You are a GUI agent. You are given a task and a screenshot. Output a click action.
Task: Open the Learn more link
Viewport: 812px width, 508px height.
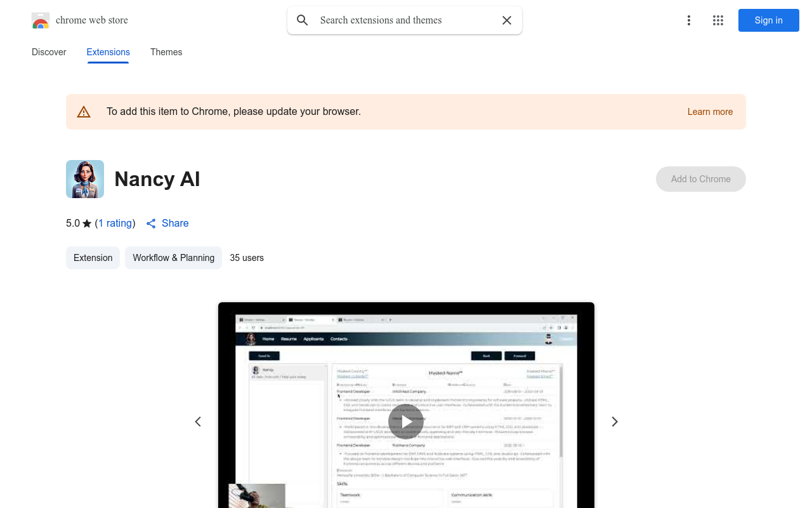click(710, 112)
